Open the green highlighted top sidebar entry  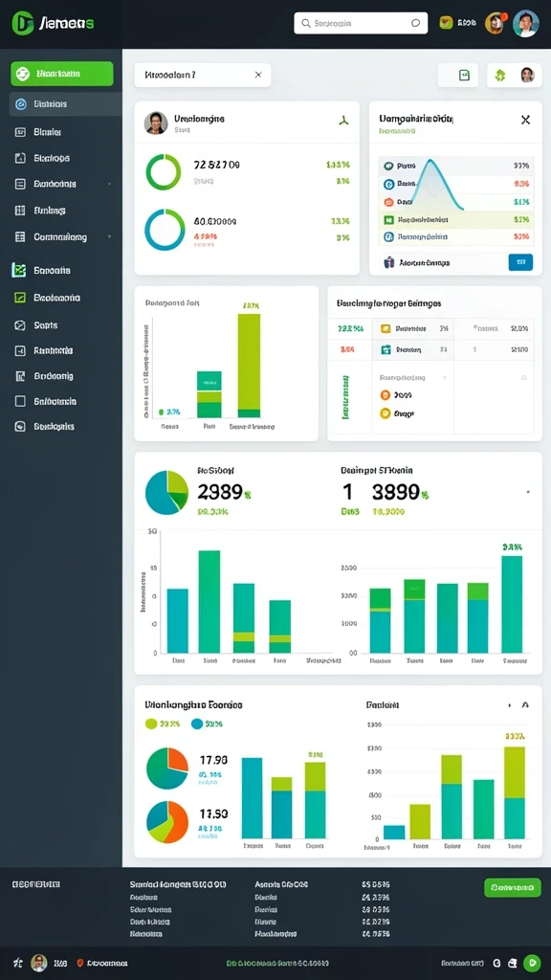point(62,74)
